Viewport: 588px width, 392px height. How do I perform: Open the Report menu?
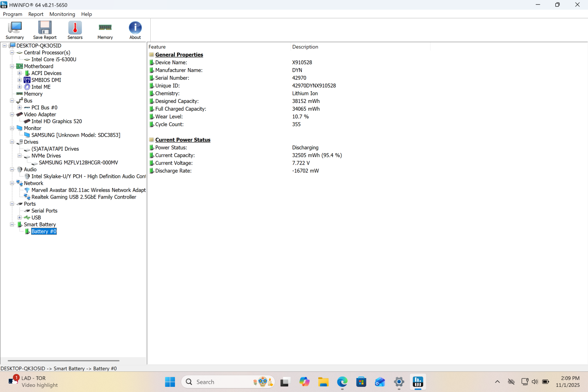click(x=36, y=14)
